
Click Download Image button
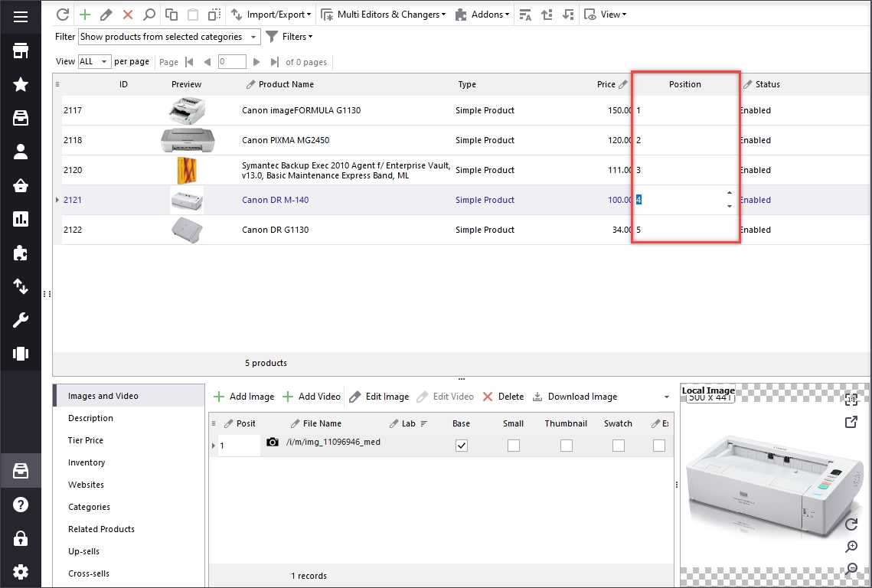click(575, 397)
